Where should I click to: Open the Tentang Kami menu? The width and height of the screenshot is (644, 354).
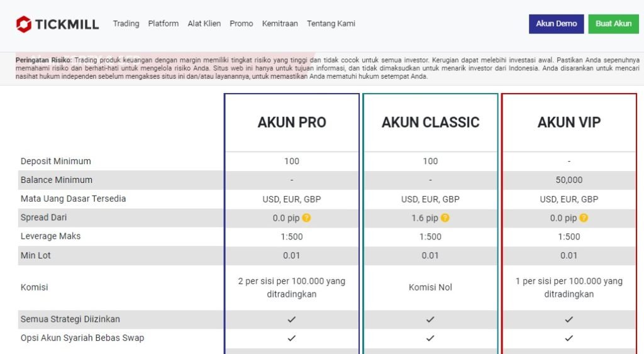point(331,24)
